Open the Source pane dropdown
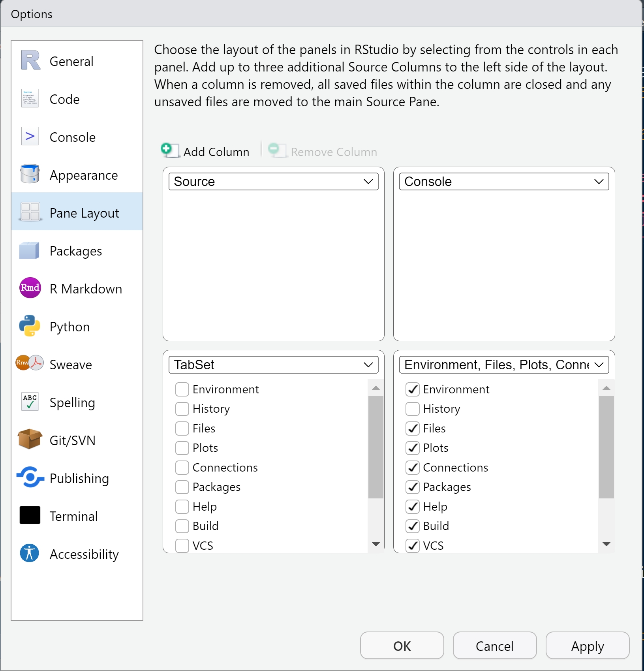This screenshot has height=671, width=644. (273, 182)
